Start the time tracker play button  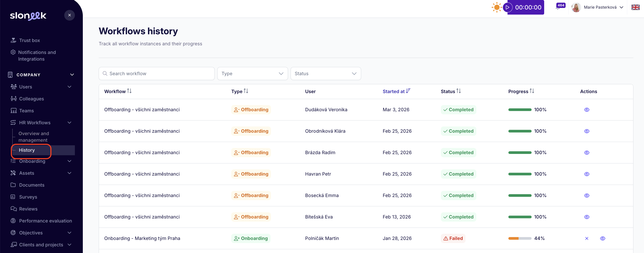point(507,7)
